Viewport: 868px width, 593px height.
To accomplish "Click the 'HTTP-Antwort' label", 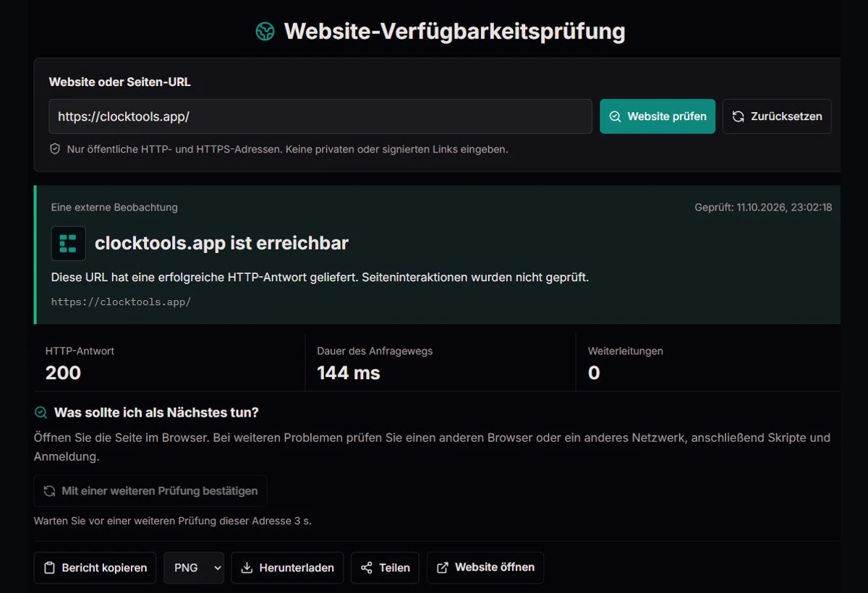I will click(80, 351).
